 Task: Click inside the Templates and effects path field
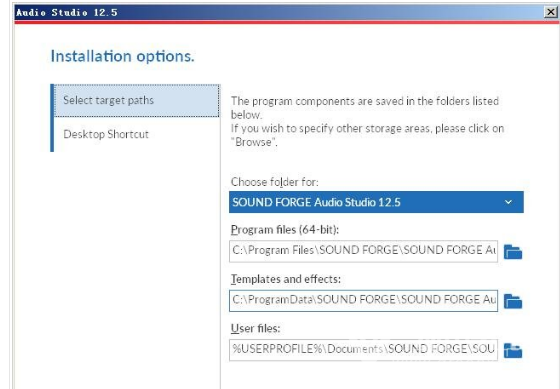(364, 301)
